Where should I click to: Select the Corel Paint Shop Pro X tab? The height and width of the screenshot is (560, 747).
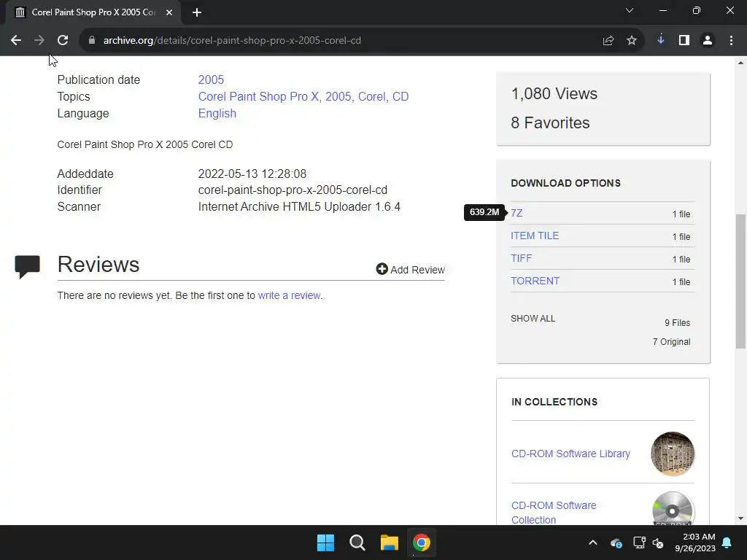[x=93, y=12]
